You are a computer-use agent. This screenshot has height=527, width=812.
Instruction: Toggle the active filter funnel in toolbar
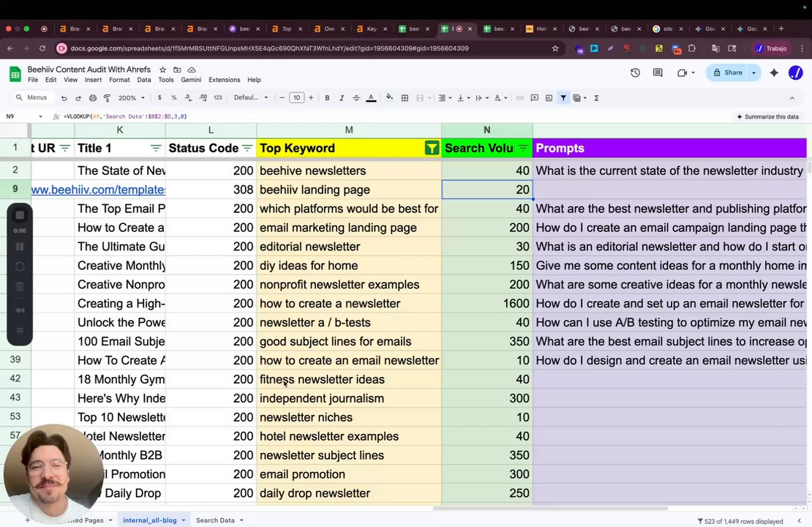point(563,98)
